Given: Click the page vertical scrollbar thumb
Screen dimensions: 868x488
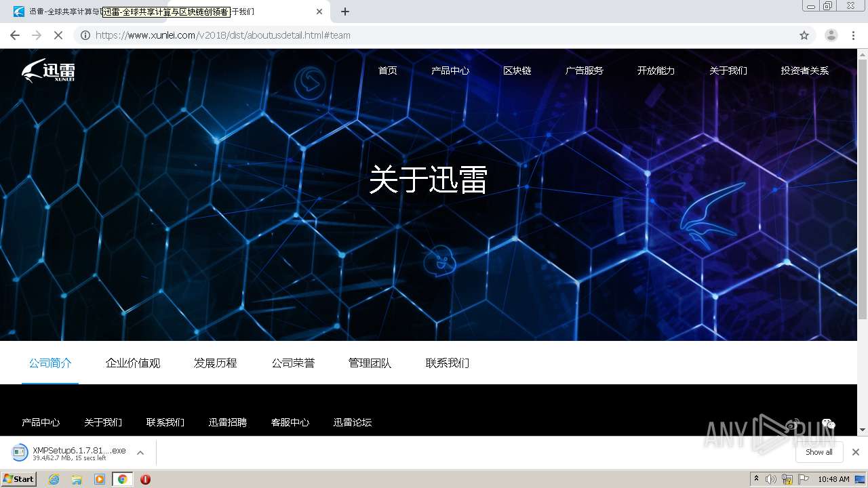Looking at the screenshot, I should (x=863, y=188).
